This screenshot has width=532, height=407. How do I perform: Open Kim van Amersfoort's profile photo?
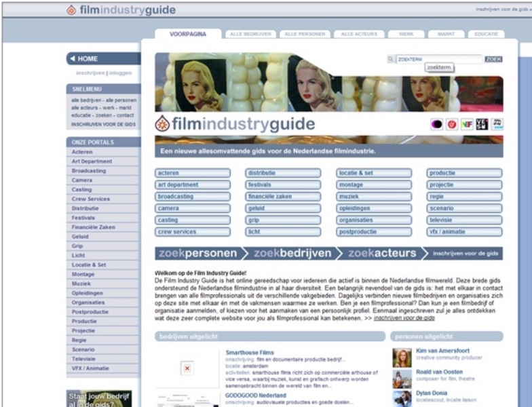pos(402,357)
